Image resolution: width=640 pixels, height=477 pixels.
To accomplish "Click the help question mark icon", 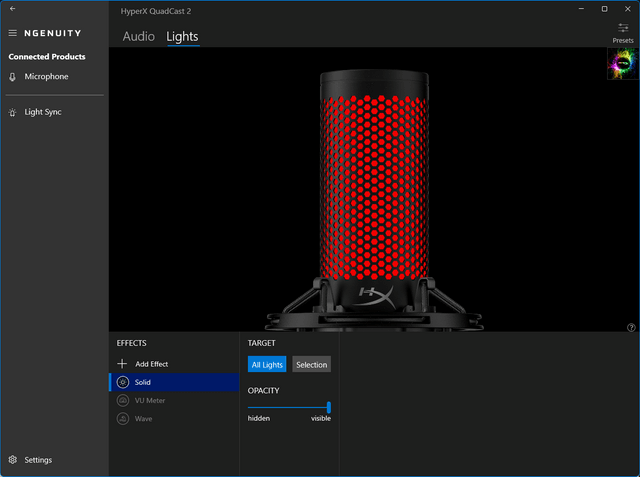I will (x=631, y=327).
